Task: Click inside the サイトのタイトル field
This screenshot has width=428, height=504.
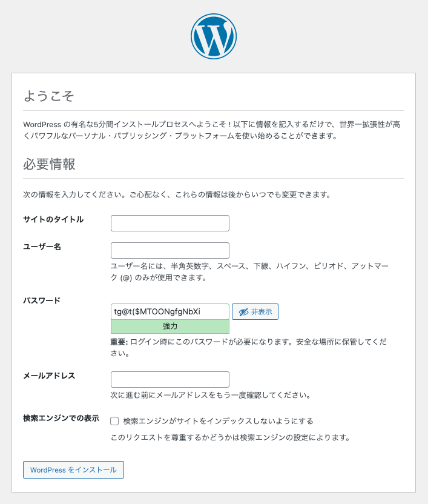Action: click(170, 223)
